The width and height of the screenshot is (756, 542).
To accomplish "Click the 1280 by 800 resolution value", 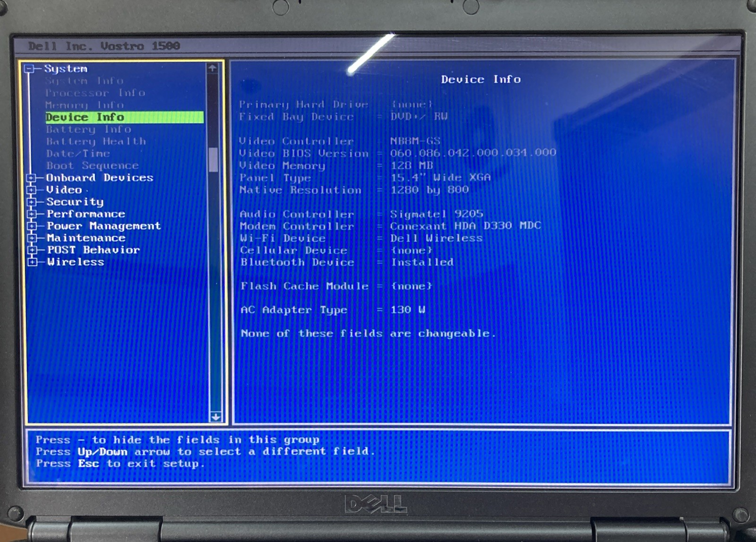I will 430,190.
